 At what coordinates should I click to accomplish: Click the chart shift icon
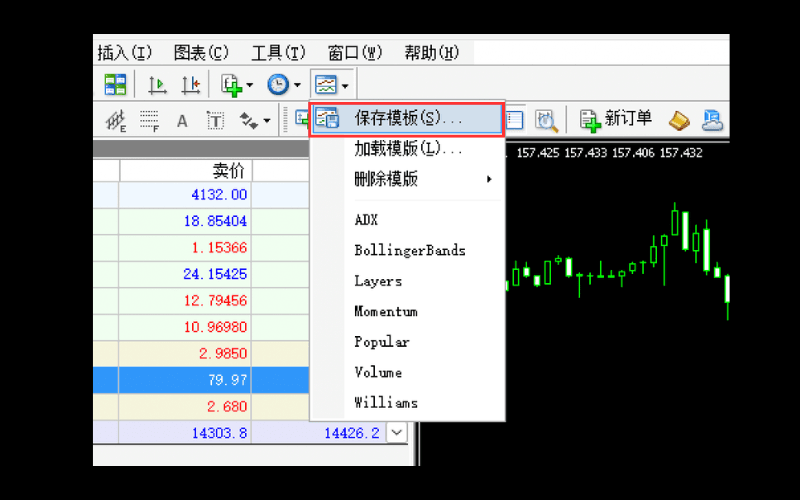190,85
